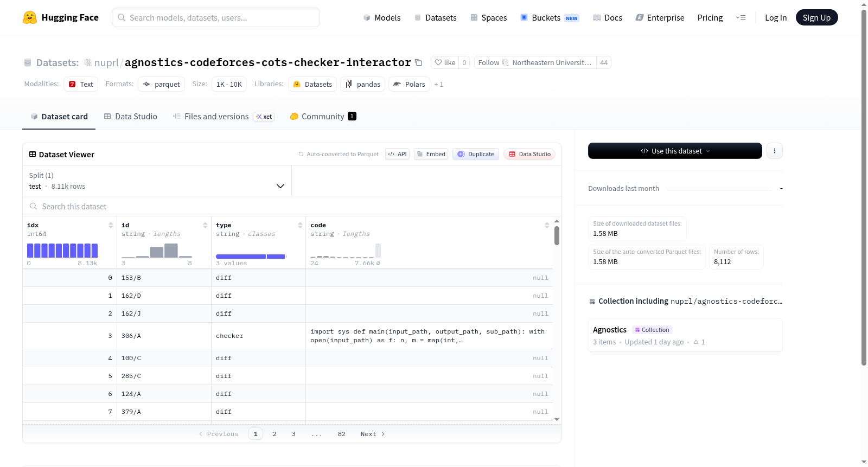Click the 153/B id cell

coord(164,278)
